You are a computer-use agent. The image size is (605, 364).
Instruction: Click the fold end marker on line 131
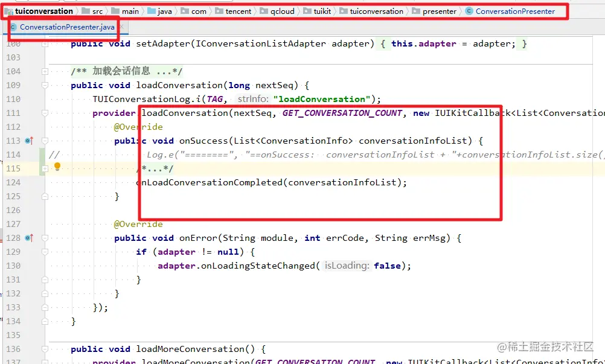45,279
